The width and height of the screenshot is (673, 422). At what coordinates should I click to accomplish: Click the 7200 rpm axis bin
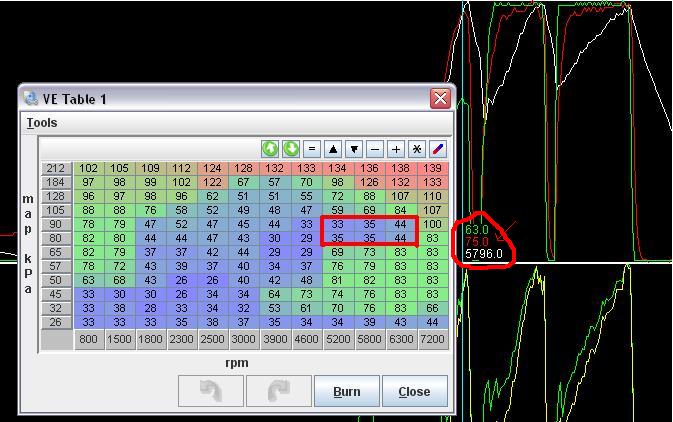tap(433, 340)
